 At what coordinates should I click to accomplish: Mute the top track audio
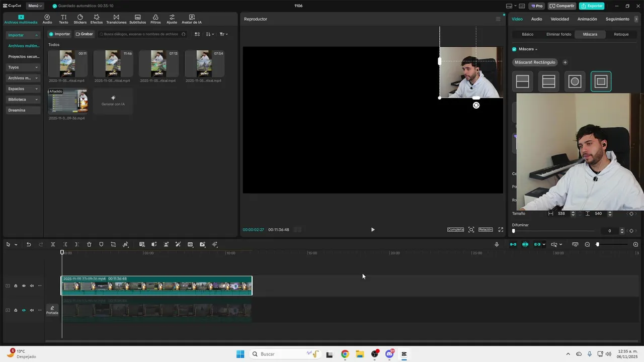tap(32, 286)
